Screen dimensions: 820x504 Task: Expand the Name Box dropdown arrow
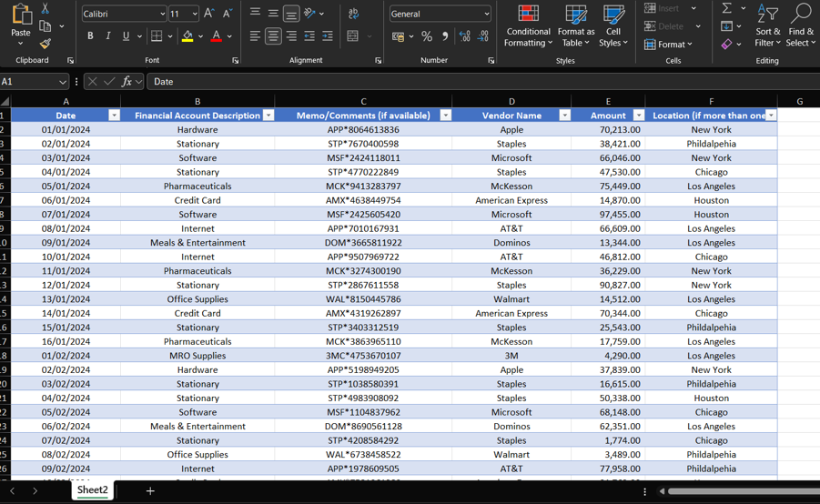pos(63,82)
